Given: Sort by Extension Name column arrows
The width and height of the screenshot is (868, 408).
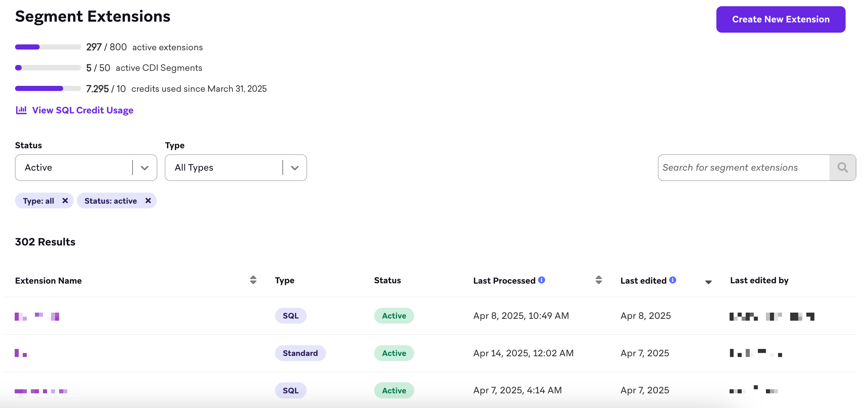Looking at the screenshot, I should [x=253, y=280].
